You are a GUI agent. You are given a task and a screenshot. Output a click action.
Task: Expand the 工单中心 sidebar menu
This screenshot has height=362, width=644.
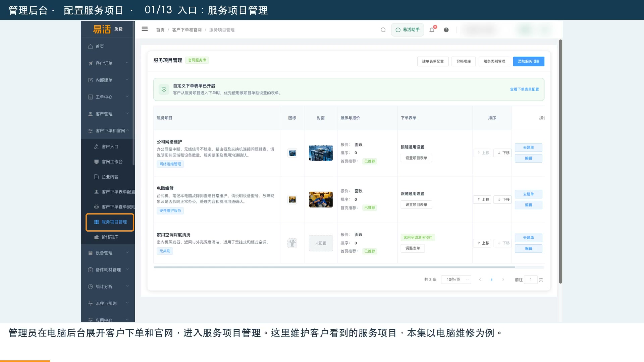pyautogui.click(x=108, y=97)
